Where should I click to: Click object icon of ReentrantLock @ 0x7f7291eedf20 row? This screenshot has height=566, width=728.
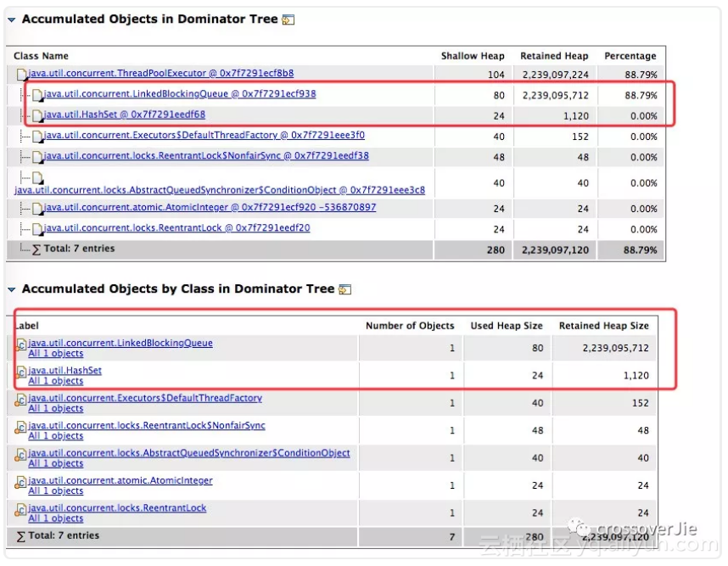(x=37, y=229)
